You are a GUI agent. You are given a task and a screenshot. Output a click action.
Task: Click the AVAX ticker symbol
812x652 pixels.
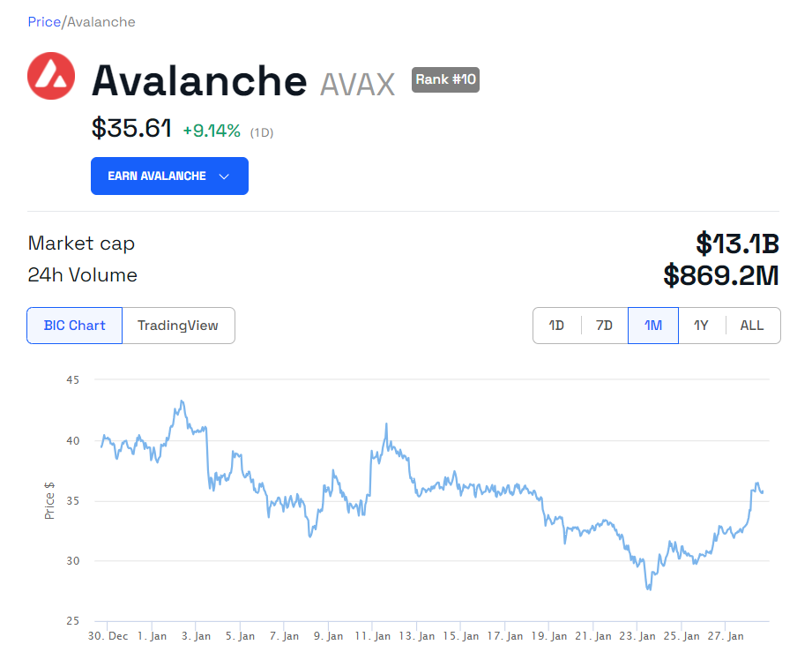point(357,84)
